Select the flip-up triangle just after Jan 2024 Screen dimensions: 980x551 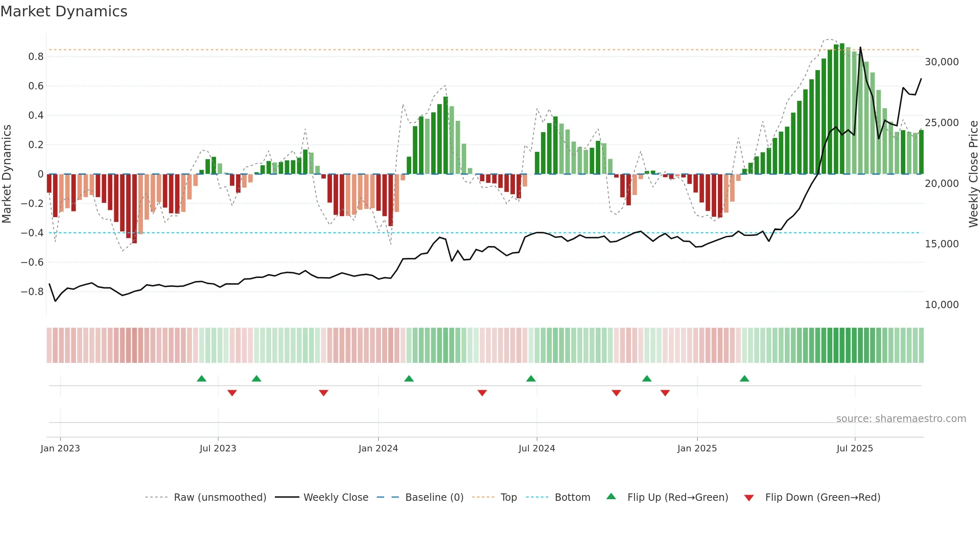pos(409,379)
